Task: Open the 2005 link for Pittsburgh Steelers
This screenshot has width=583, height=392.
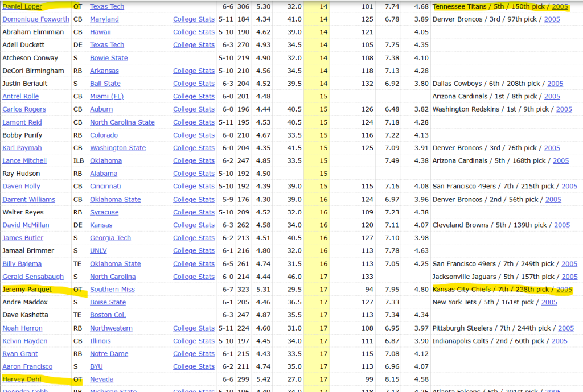Action: tap(566, 328)
